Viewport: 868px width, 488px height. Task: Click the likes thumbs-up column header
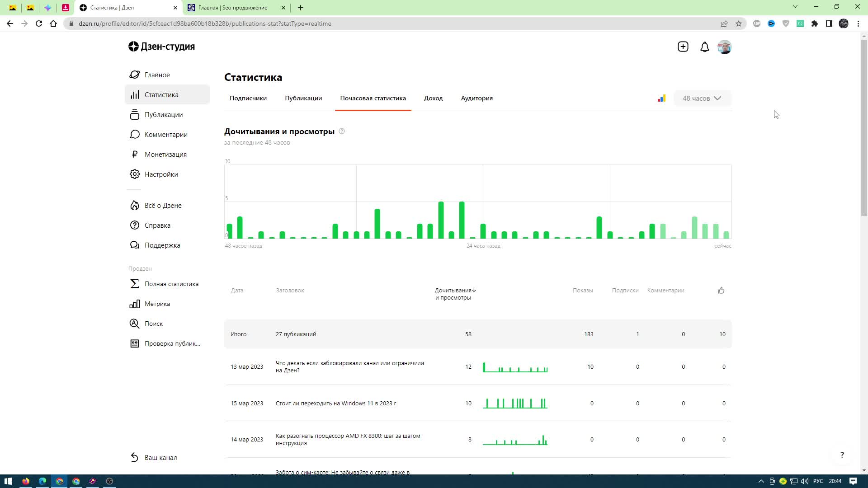coord(721,291)
